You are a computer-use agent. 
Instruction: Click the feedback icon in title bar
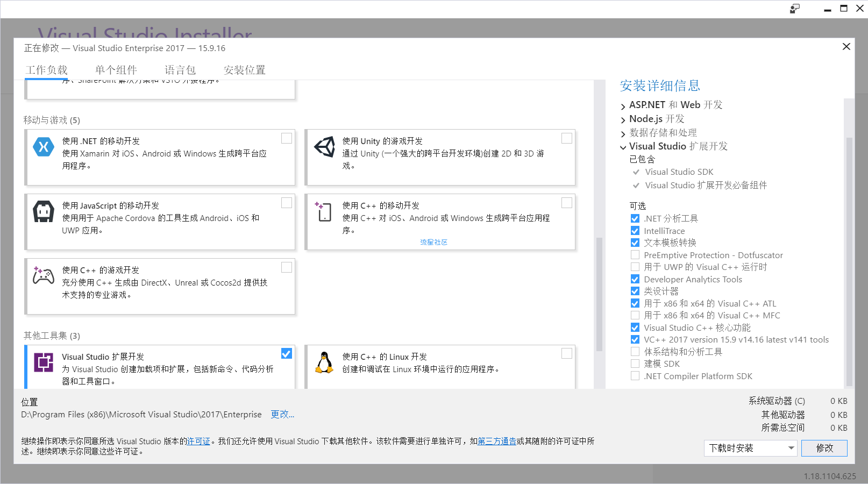pyautogui.click(x=795, y=9)
